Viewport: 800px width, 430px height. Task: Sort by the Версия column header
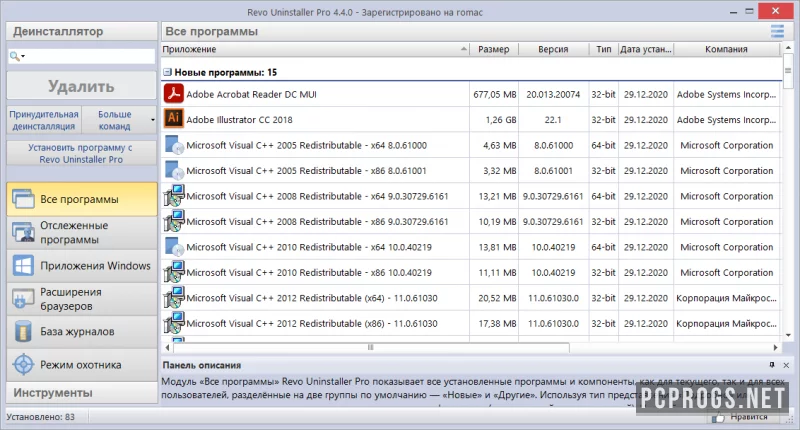click(x=553, y=49)
